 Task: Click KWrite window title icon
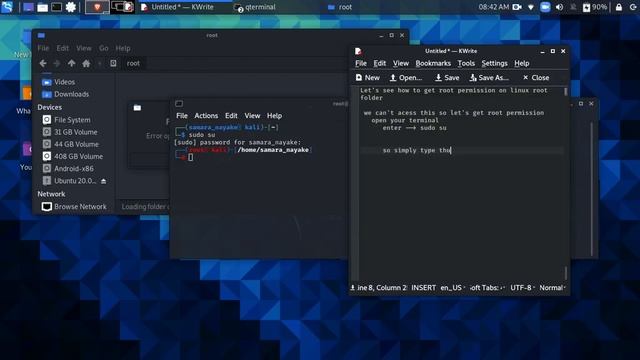point(358,51)
